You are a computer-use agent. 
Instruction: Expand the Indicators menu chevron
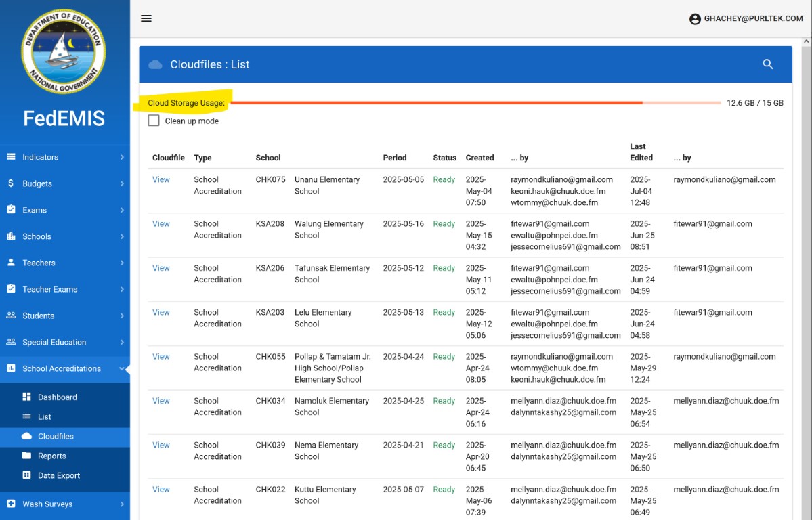click(122, 157)
